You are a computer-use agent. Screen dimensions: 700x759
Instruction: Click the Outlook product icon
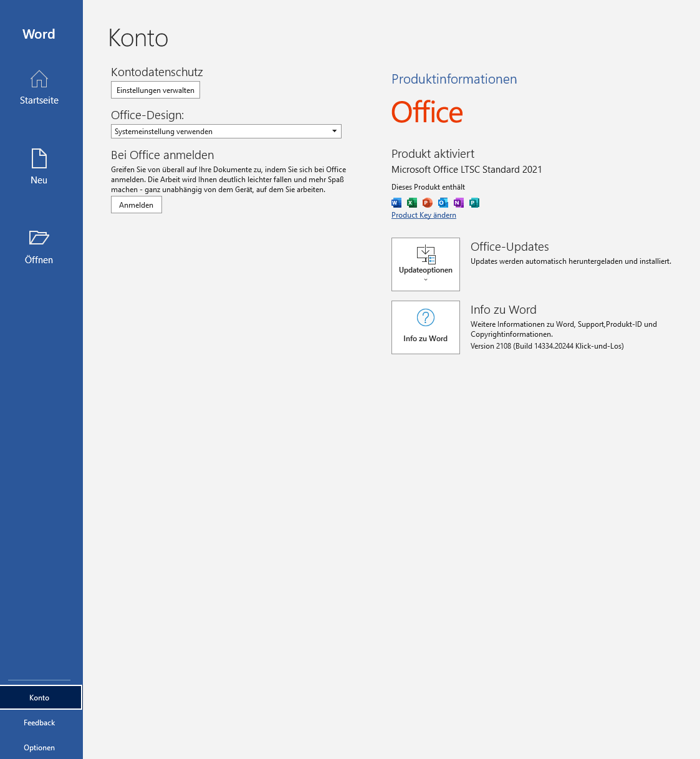[443, 203]
